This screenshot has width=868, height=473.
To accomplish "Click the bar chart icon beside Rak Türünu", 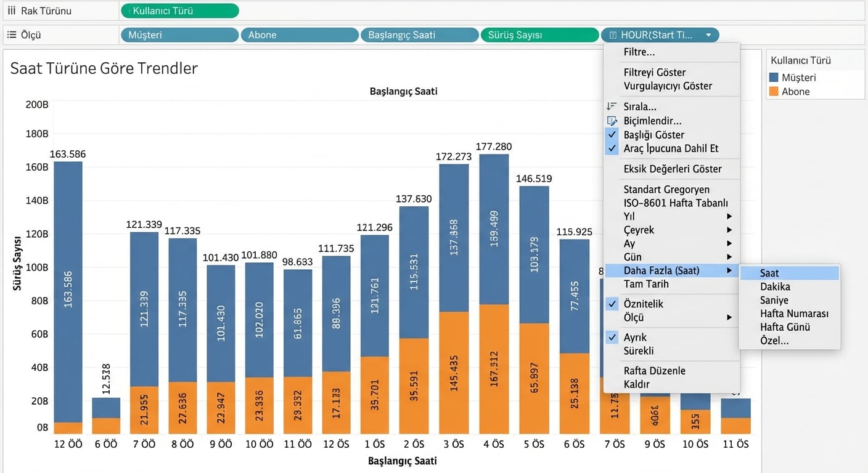I will coord(11,10).
